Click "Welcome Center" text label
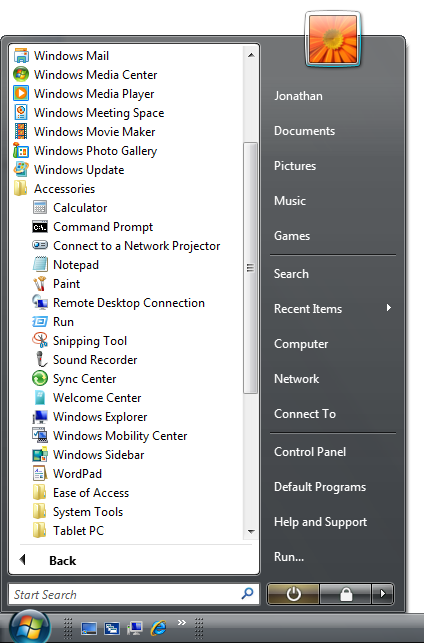 (x=97, y=397)
